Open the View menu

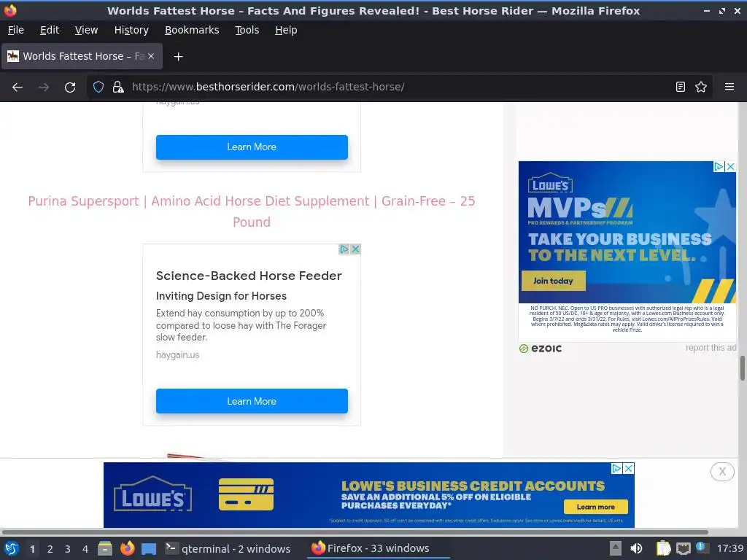(x=86, y=30)
